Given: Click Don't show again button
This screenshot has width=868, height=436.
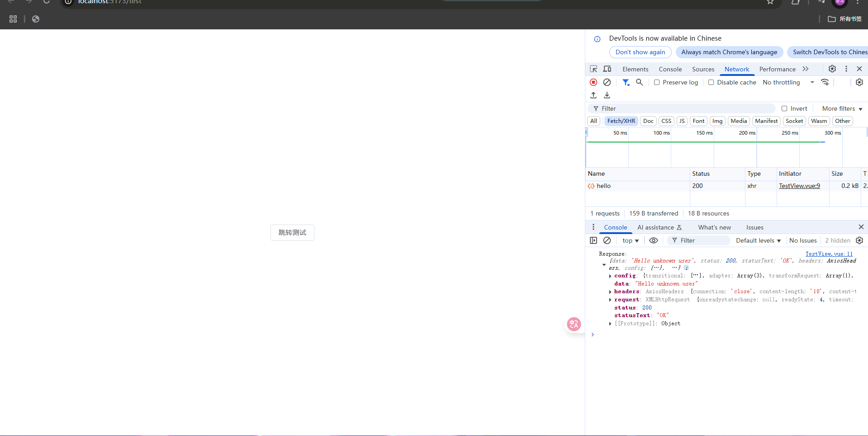Looking at the screenshot, I should (640, 52).
